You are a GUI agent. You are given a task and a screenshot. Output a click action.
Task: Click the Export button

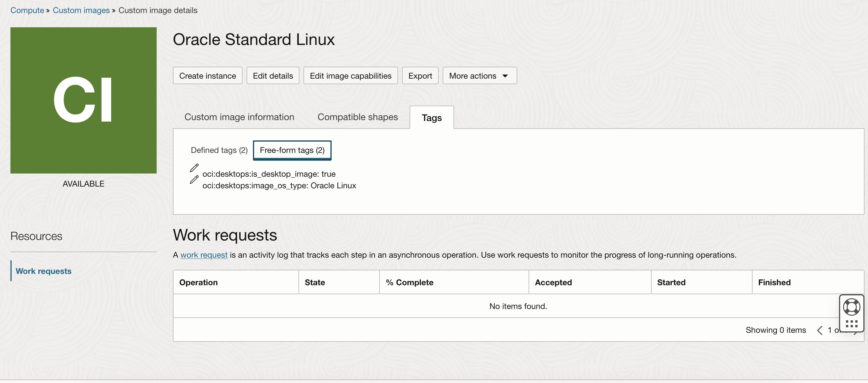tap(420, 76)
